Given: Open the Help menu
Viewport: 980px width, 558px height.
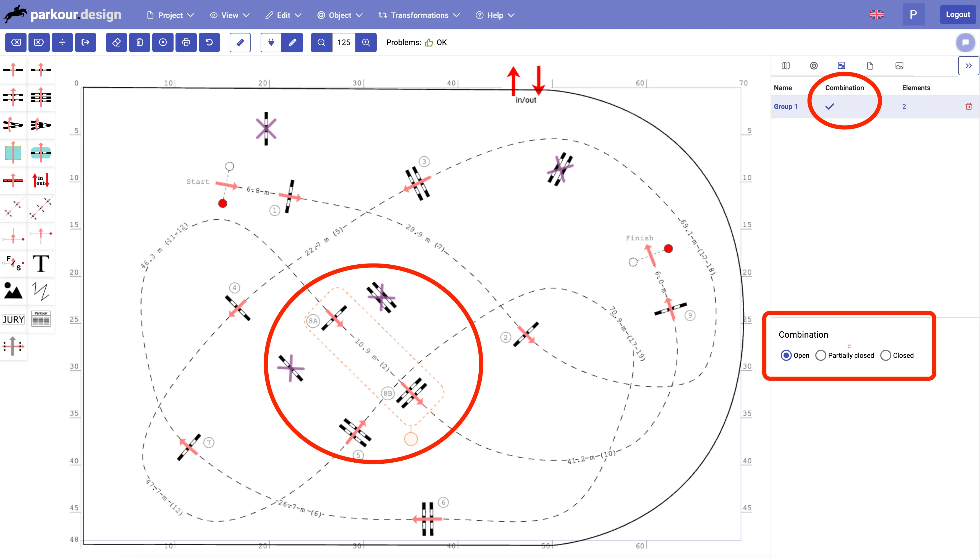Looking at the screenshot, I should (x=495, y=15).
